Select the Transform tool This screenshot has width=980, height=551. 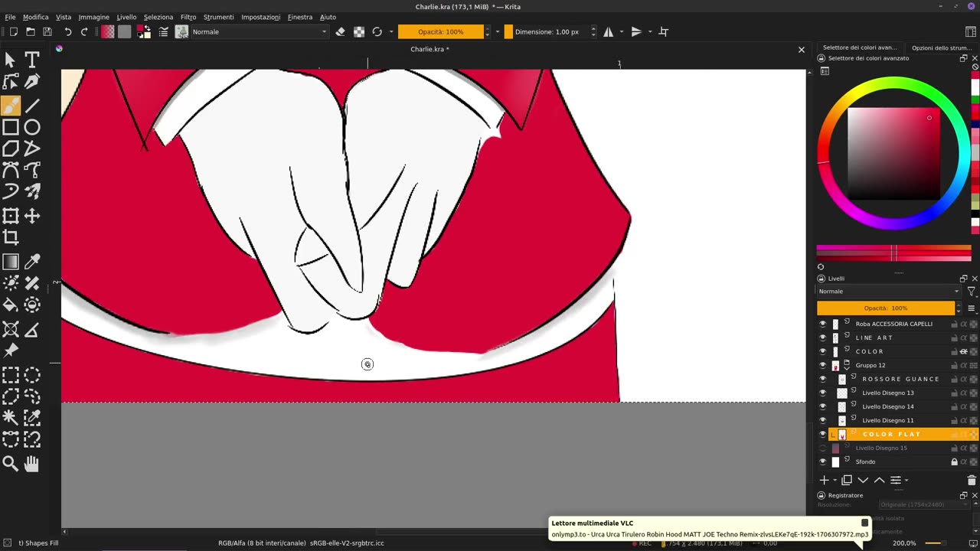[x=11, y=217]
